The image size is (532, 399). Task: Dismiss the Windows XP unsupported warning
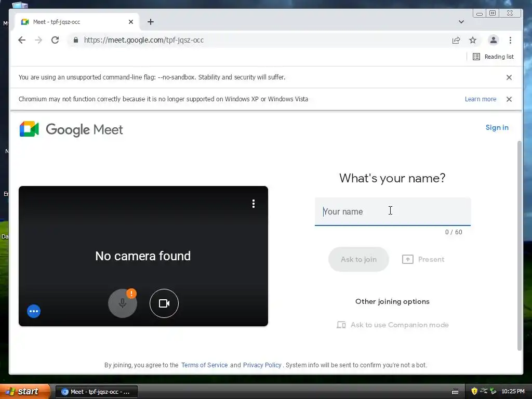pos(509,99)
